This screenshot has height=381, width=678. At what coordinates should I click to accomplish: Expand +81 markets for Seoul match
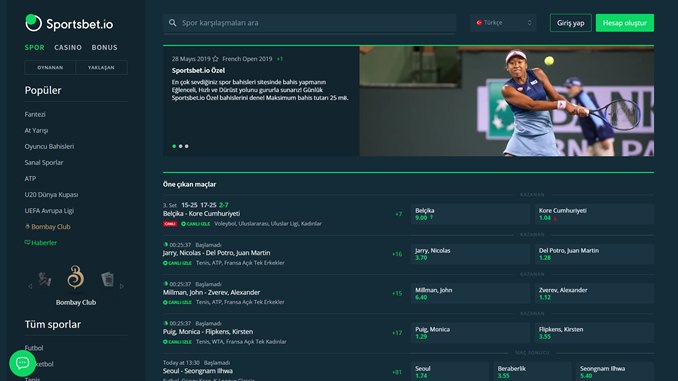[397, 372]
